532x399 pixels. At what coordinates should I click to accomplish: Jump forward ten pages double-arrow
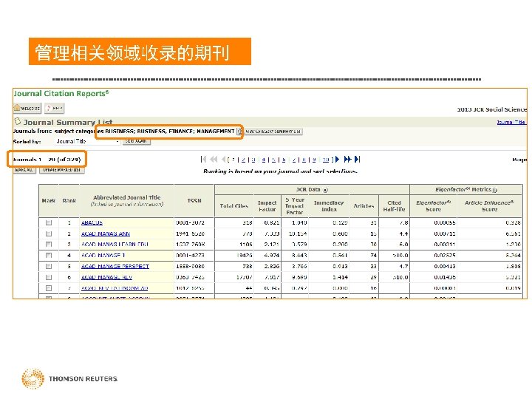tap(347, 159)
